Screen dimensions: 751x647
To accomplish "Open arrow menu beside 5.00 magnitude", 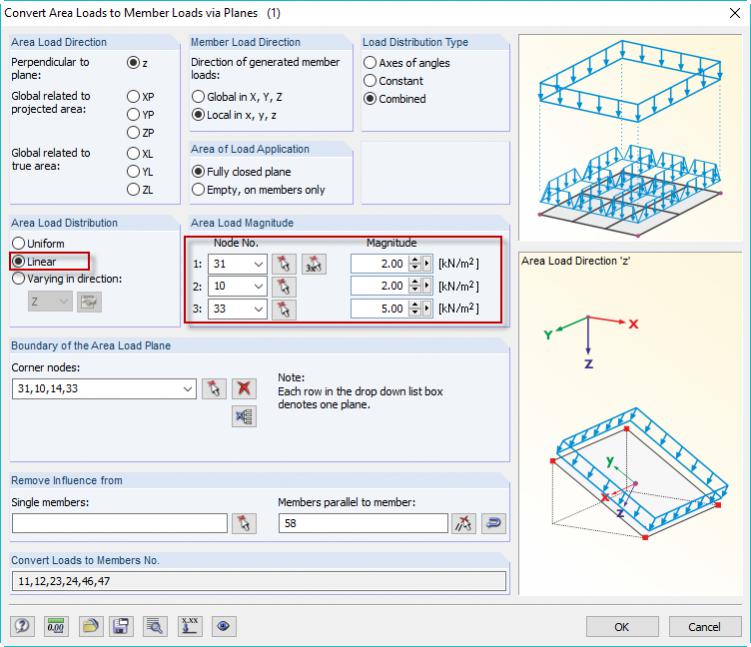I will coord(427,309).
